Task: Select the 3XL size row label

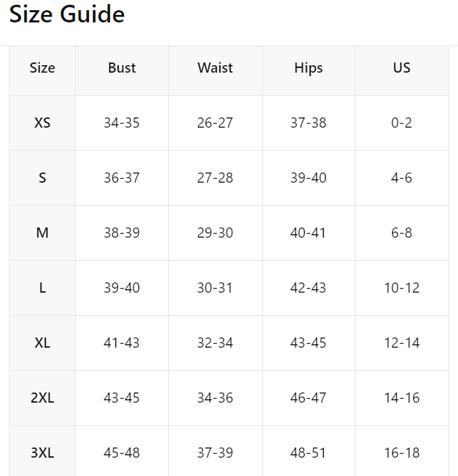Action: coord(42,453)
